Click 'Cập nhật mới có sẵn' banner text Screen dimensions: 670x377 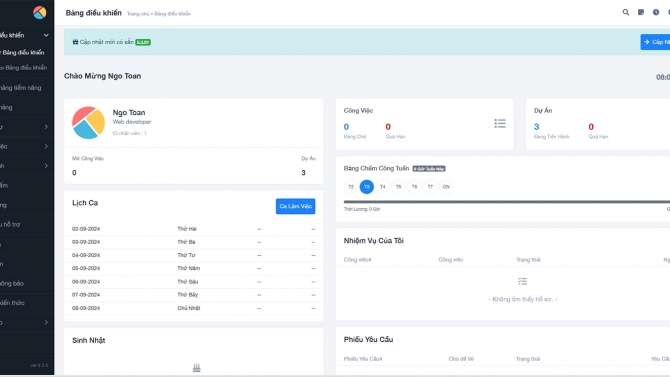107,42
